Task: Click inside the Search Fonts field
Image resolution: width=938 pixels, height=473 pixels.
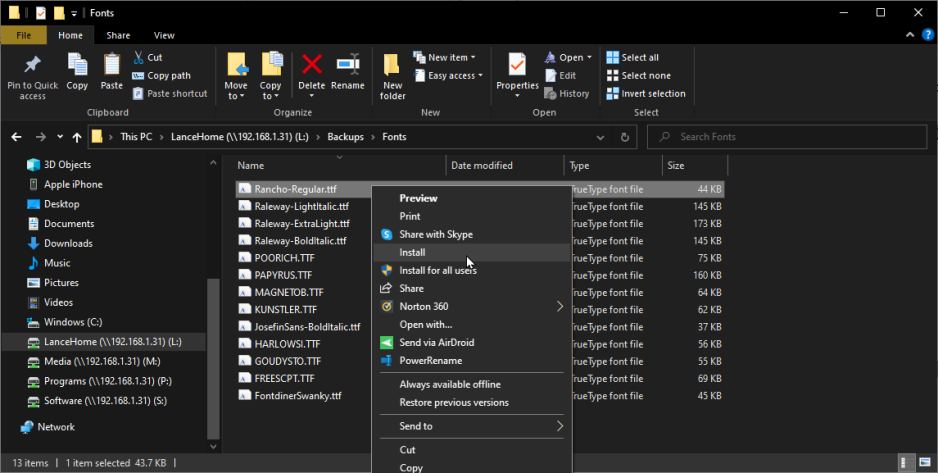Action: [x=787, y=137]
